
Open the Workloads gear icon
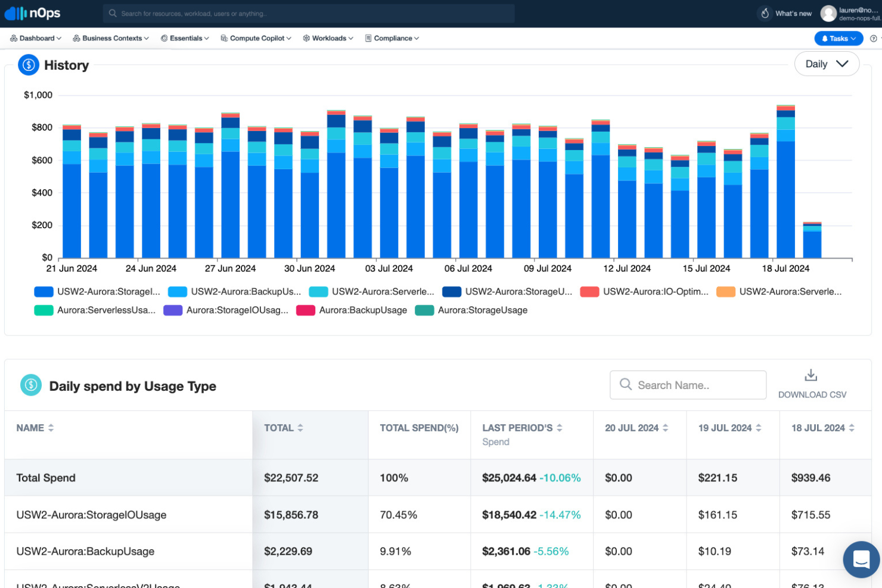[x=307, y=38]
